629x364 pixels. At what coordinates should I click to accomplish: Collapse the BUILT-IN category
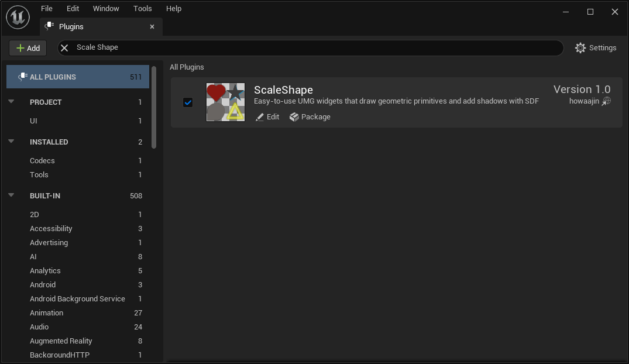pyautogui.click(x=11, y=195)
